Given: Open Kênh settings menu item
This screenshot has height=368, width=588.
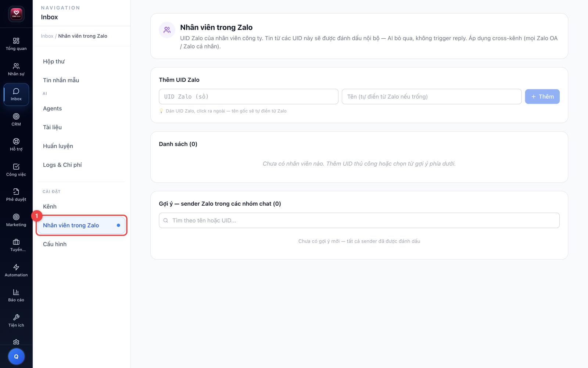Looking at the screenshot, I should tap(82, 206).
